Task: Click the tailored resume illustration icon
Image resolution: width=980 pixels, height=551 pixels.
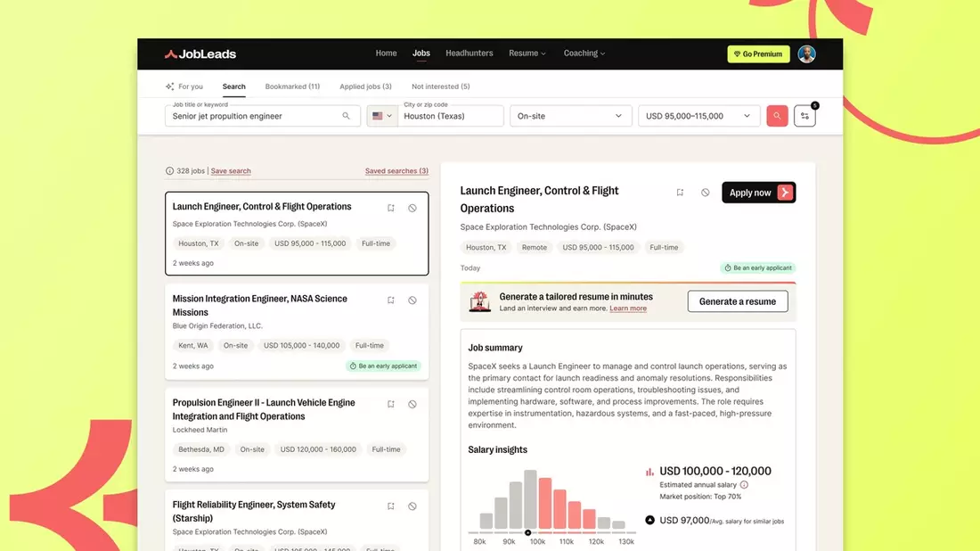Action: pyautogui.click(x=480, y=301)
